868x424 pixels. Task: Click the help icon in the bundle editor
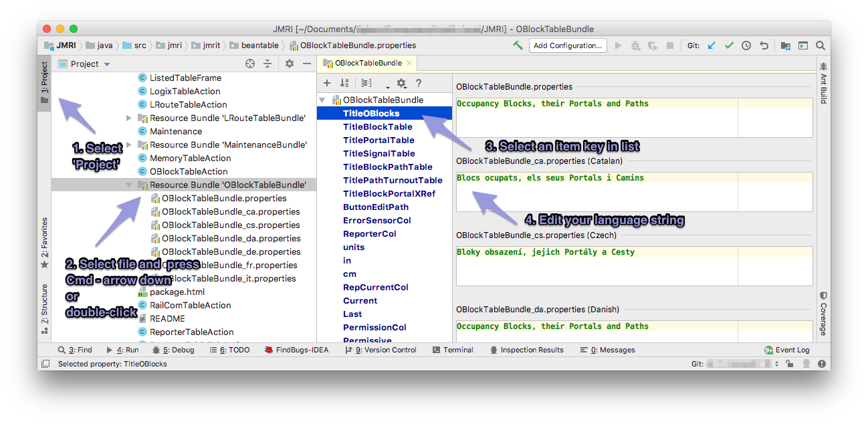[x=419, y=83]
